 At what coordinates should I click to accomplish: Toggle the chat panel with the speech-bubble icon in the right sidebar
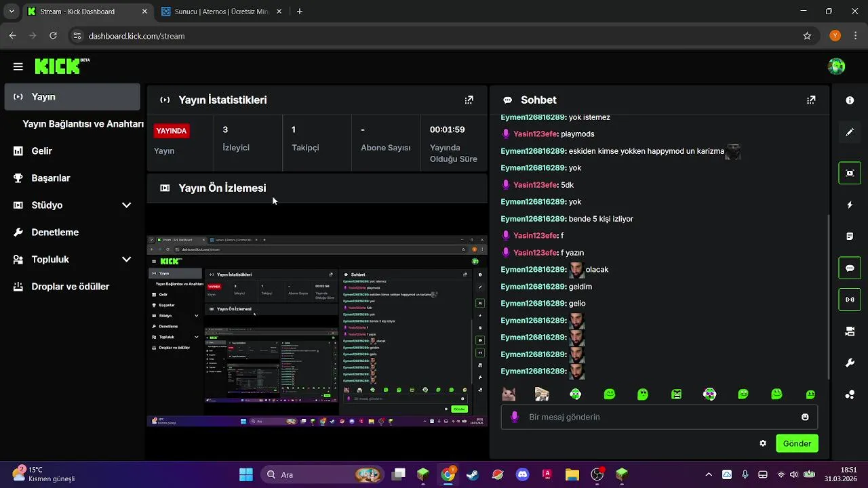850,268
